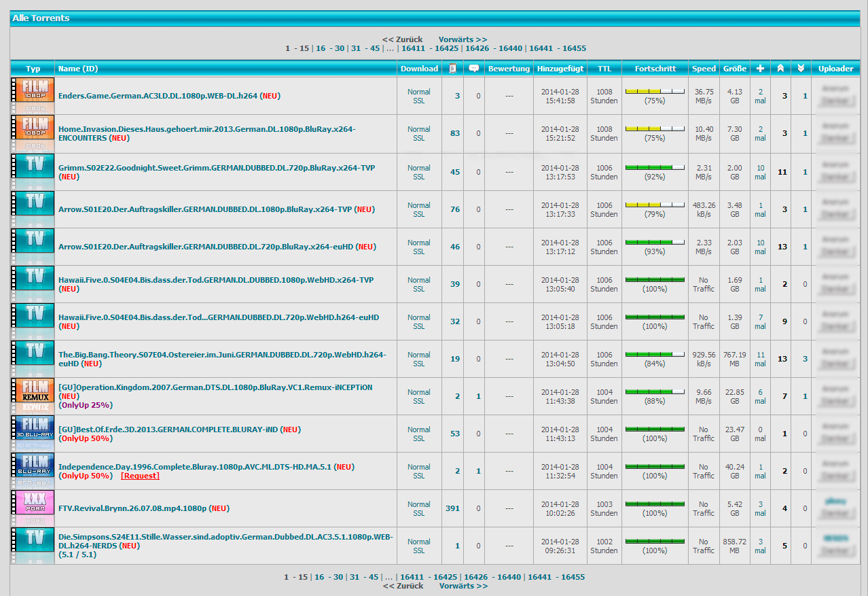Open page 16411 - 16425 at bottom
Image resolution: width=868 pixels, height=596 pixels.
coord(428,577)
